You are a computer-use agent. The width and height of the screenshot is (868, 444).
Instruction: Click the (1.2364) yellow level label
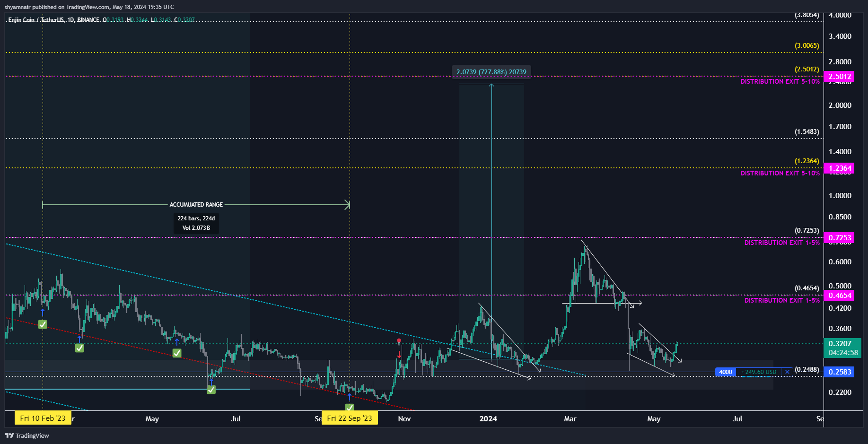pos(807,161)
